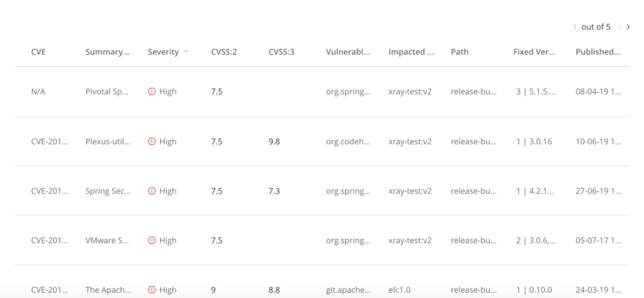Click the CVSS:3 column header
644x298 pixels.
281,52
